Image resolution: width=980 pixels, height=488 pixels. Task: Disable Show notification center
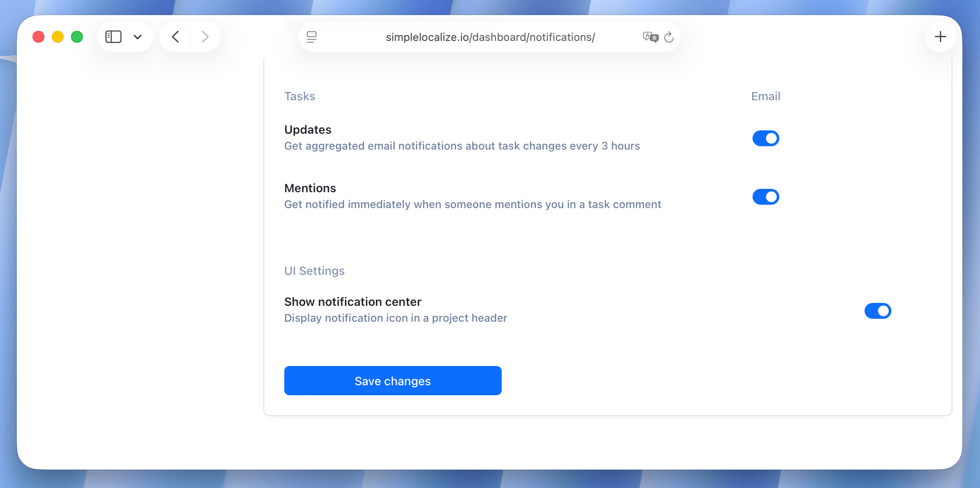coord(878,310)
